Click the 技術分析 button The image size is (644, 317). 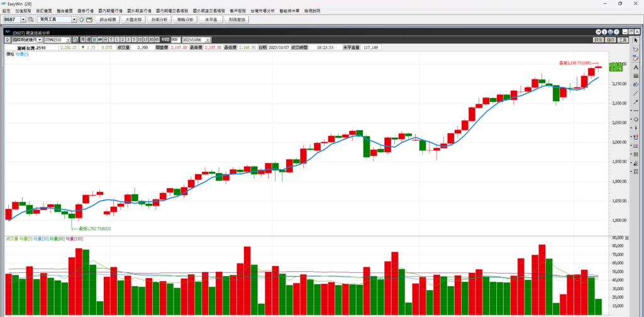pos(159,19)
